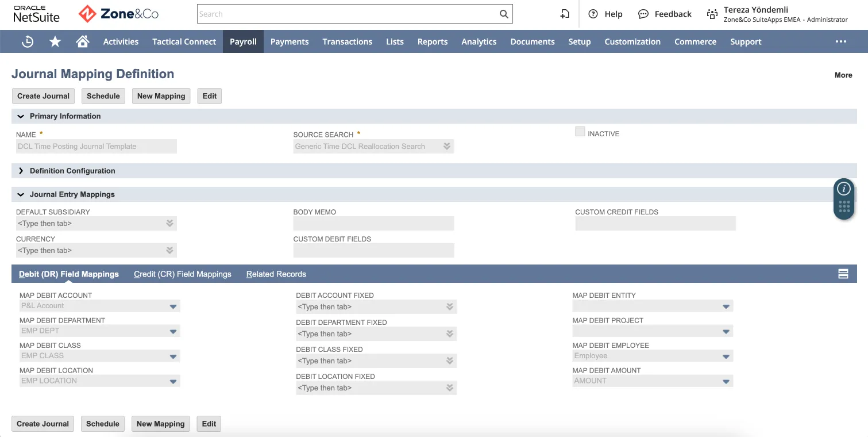Open the Map Debit Project dropdown
The width and height of the screenshot is (868, 437).
point(726,331)
